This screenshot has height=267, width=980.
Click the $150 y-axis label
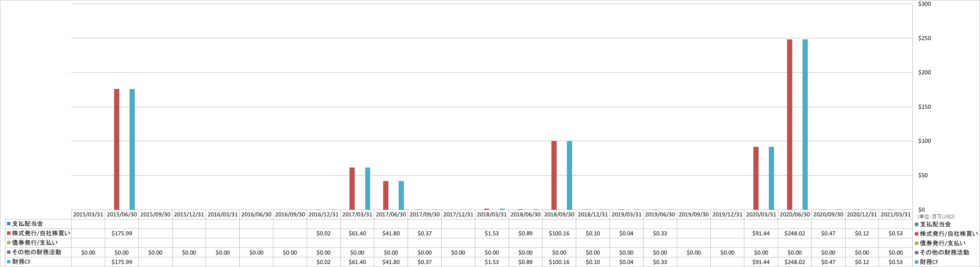[924, 107]
